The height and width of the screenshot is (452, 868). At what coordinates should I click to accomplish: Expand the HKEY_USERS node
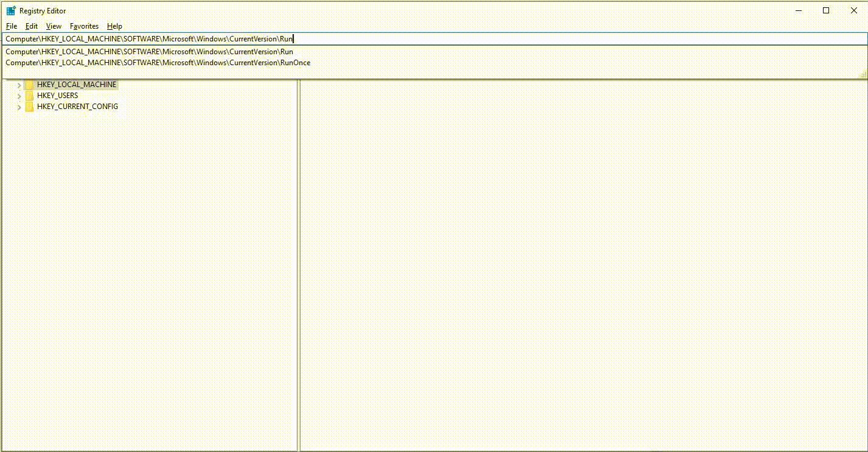(19, 96)
